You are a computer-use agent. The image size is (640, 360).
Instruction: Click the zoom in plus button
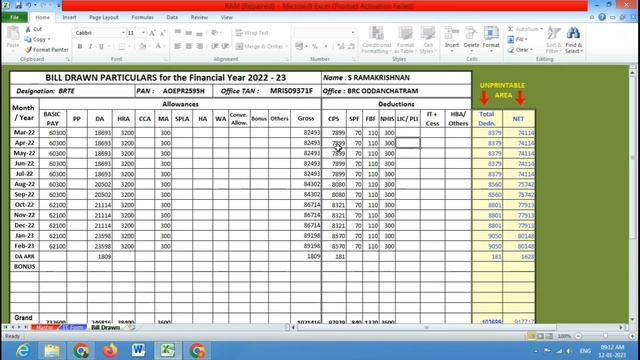(632, 336)
